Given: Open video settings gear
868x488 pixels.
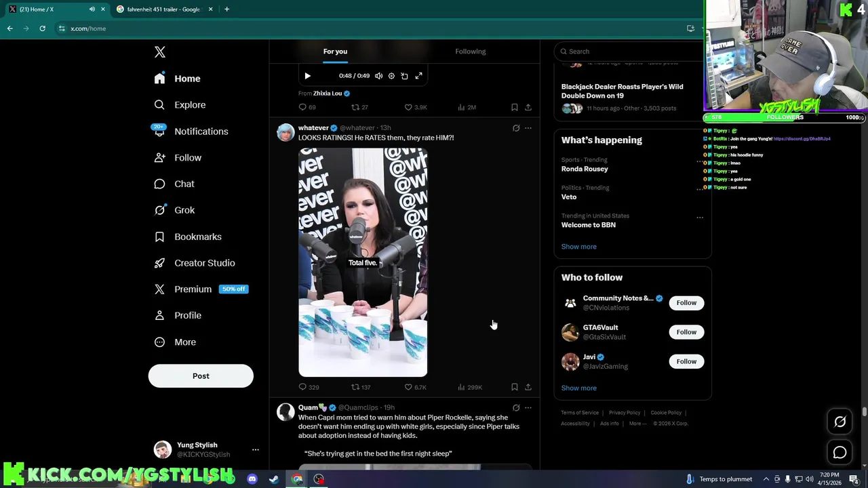Looking at the screenshot, I should click(391, 76).
